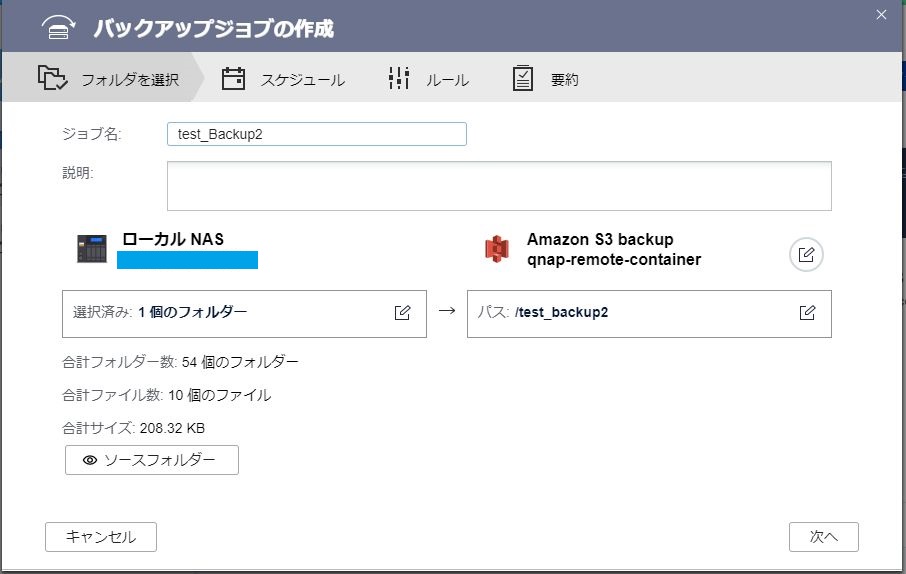This screenshot has height=574, width=906.
Task: Click the schedule calendar icon
Action: 233,78
